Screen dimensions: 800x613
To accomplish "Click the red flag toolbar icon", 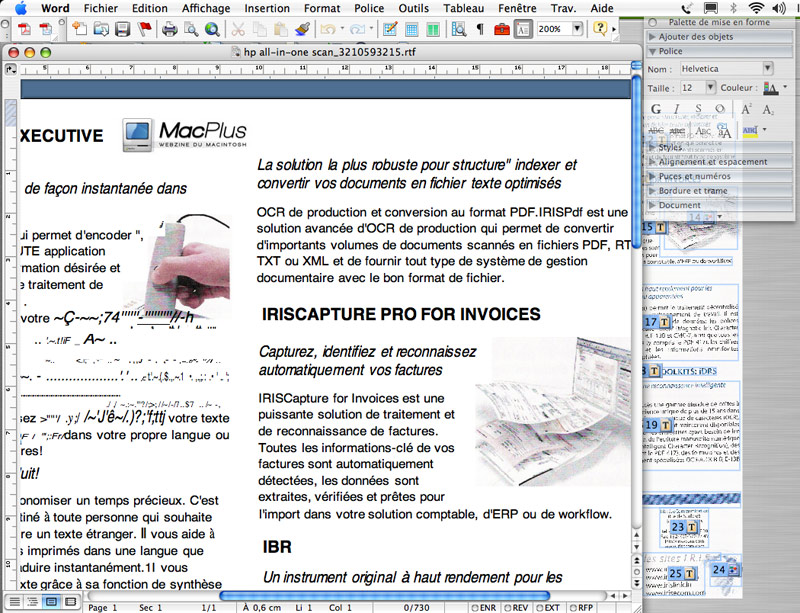I will [144, 29].
